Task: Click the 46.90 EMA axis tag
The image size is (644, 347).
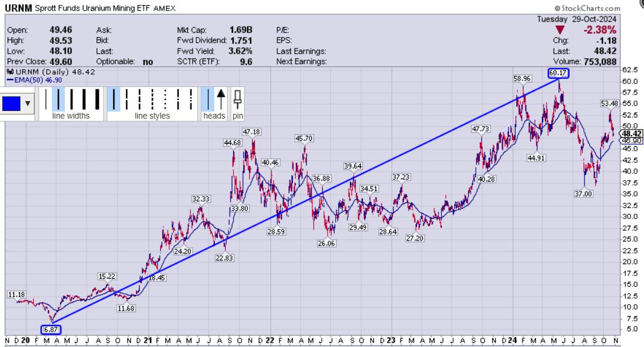Action: (x=631, y=141)
